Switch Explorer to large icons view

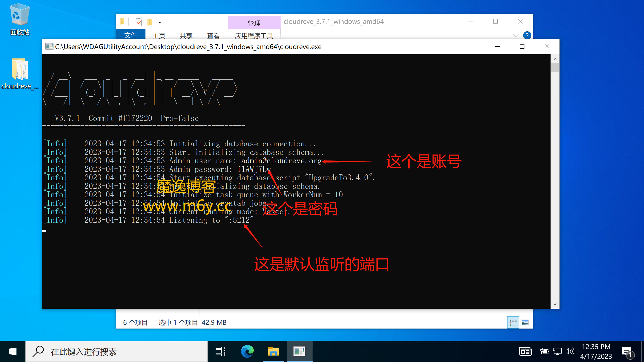coord(525,322)
